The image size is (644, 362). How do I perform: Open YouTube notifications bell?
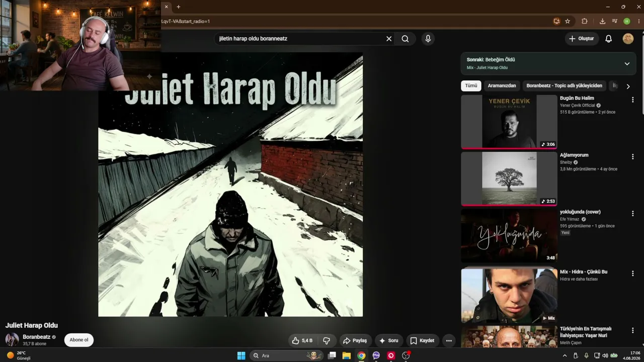[608, 39]
